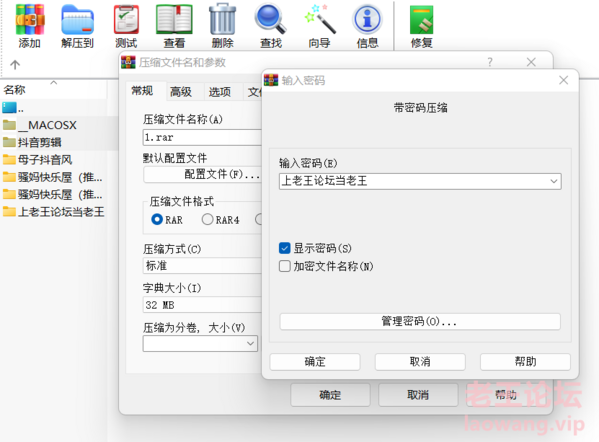This screenshot has height=442, width=599.
Task: Click the 添加 (Add) toolbar icon
Action: pos(30,26)
